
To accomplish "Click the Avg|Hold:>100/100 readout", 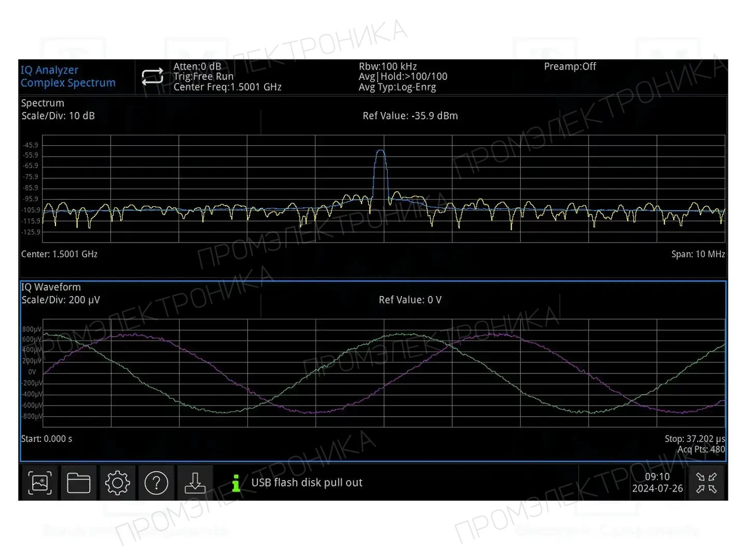I will click(x=403, y=77).
